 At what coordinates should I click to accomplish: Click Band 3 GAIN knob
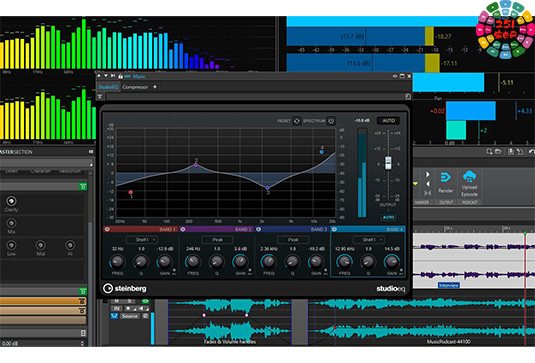coord(316,262)
